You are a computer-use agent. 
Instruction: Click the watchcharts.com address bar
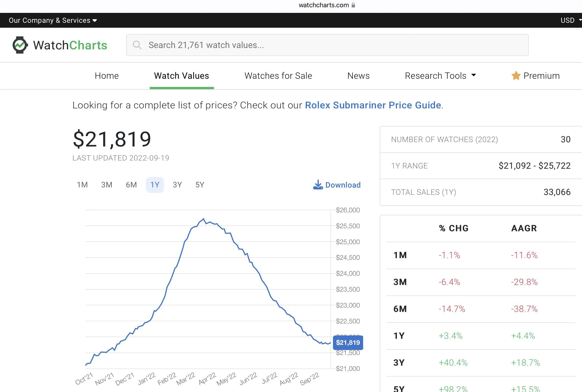pos(324,5)
